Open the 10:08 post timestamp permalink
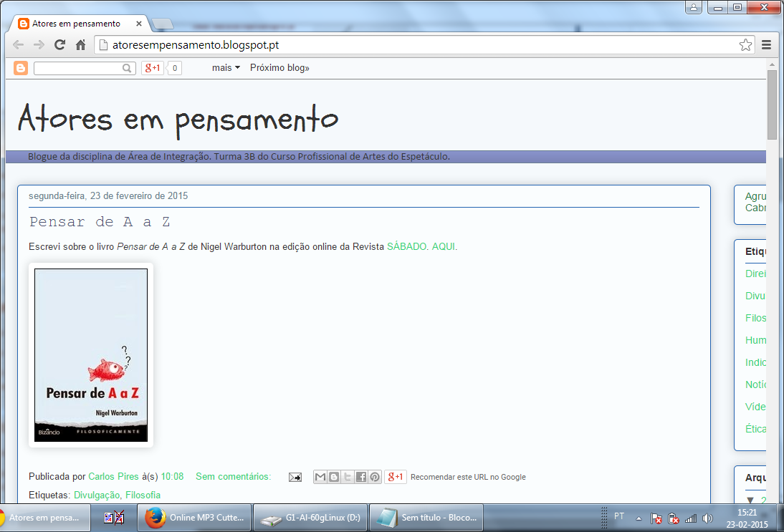This screenshot has width=784, height=532. (x=172, y=477)
